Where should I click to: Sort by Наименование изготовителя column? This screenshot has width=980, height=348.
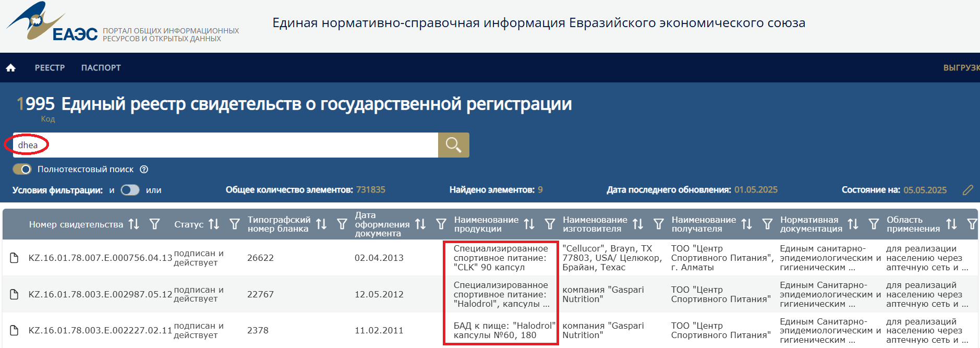pos(638,224)
